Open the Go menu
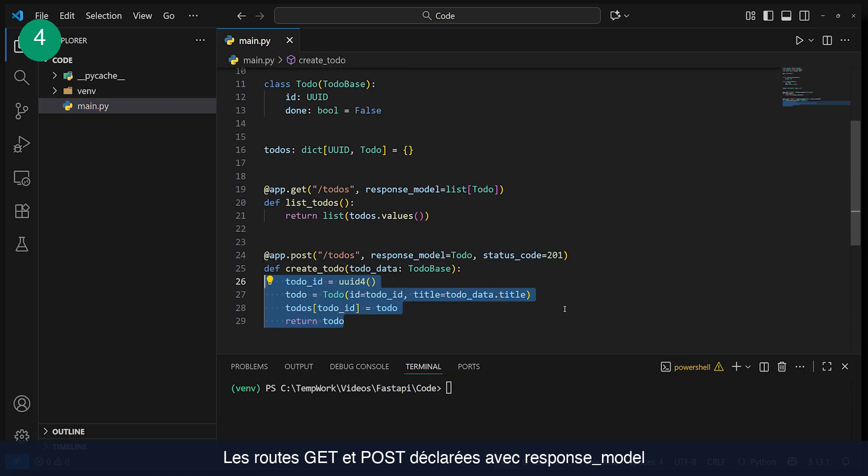Viewport: 868px width, 476px height. point(169,16)
